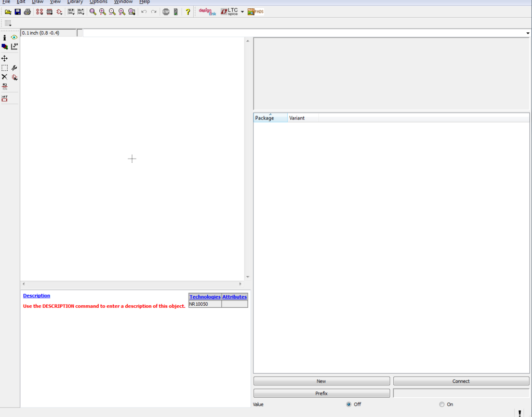
Task: Run a script with the SCR icon
Action: tap(71, 12)
